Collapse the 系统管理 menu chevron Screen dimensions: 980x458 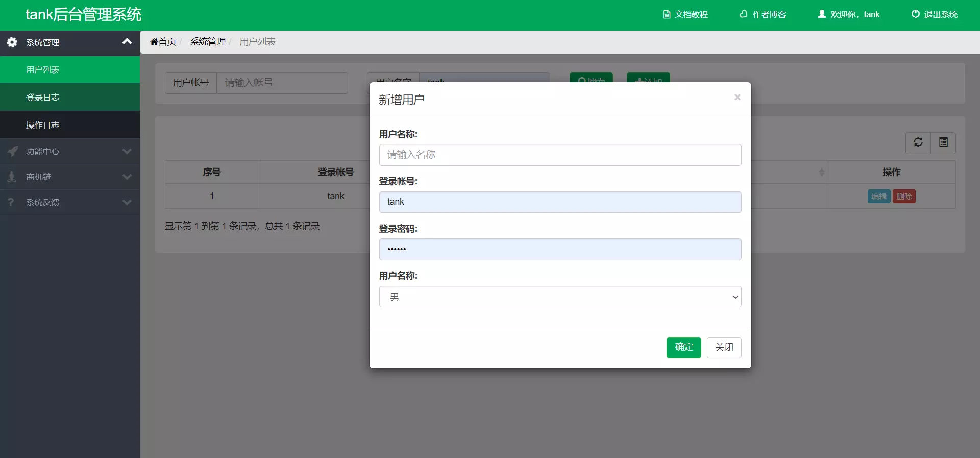[127, 42]
